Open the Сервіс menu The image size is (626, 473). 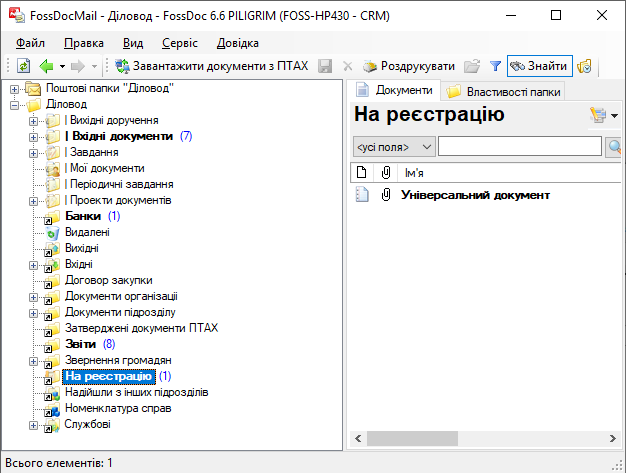[x=180, y=43]
